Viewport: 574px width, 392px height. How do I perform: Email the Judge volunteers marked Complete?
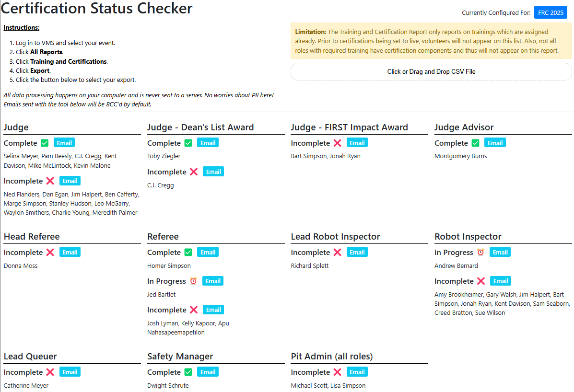(64, 143)
